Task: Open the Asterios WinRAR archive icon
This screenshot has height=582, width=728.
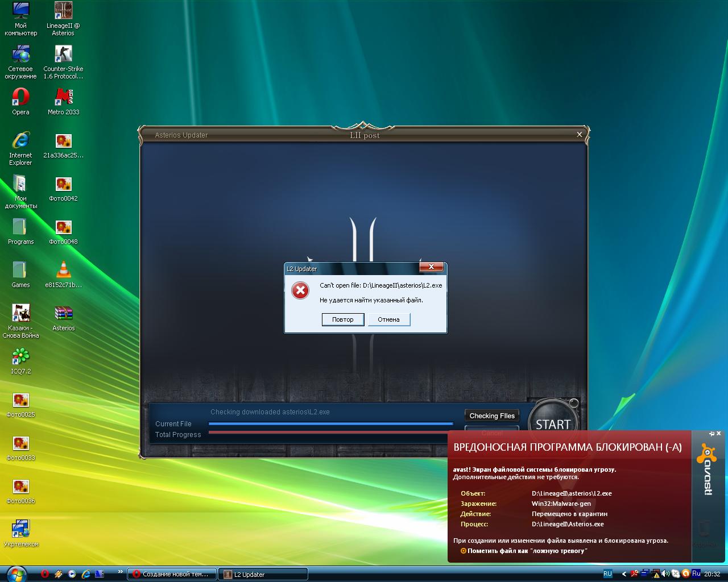Action: pos(63,318)
